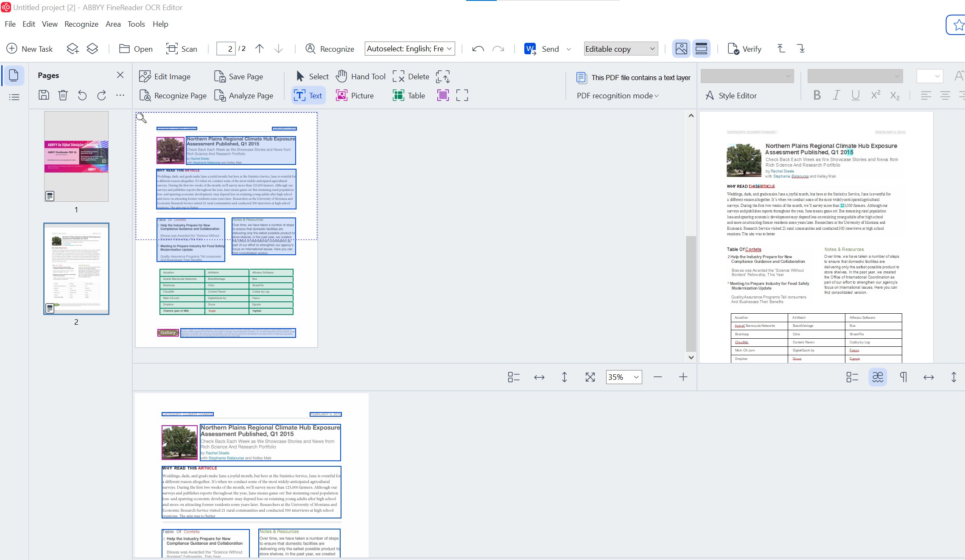The height and width of the screenshot is (560, 965).
Task: Close the Pages panel
Action: tap(120, 75)
